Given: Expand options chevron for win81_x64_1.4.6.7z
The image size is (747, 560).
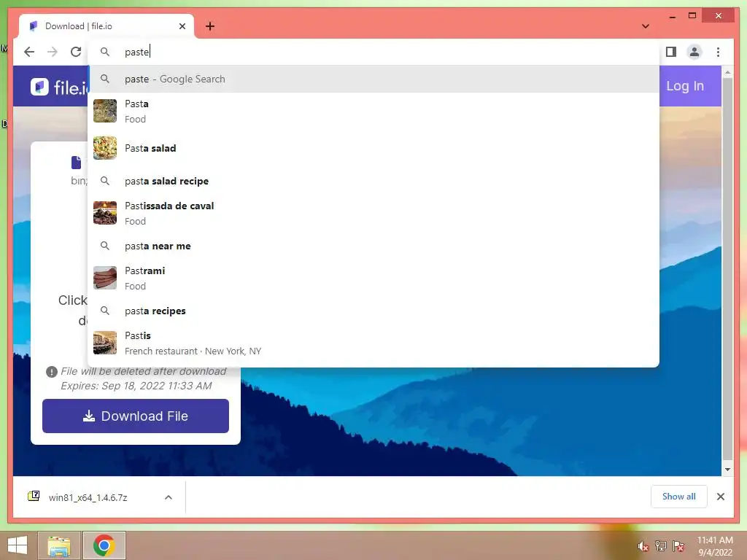Looking at the screenshot, I should pyautogui.click(x=169, y=497).
